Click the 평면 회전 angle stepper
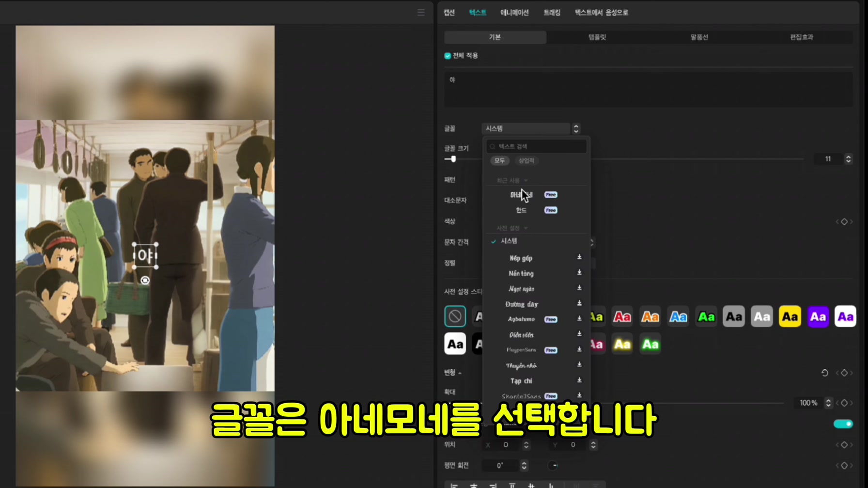The width and height of the screenshot is (868, 488). [524, 465]
